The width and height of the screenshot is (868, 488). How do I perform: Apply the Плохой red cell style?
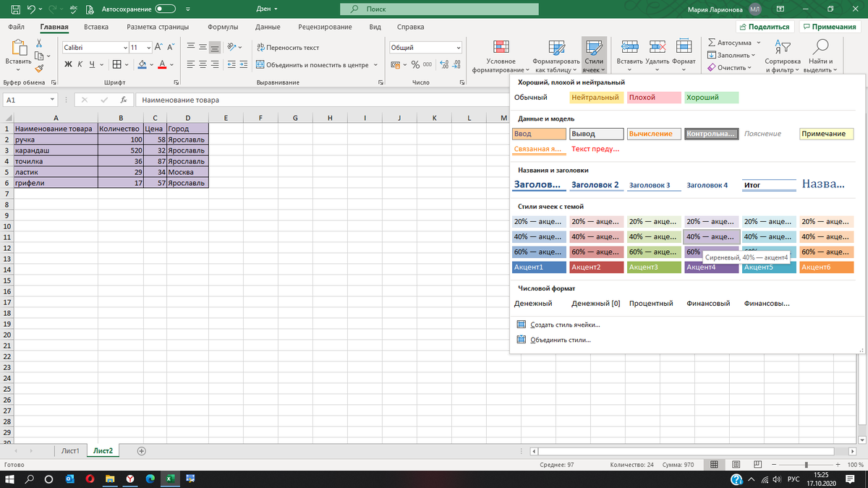(x=654, y=97)
